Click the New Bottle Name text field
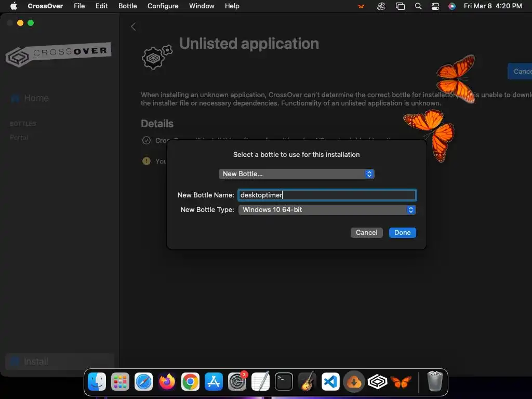This screenshot has height=399, width=532. pos(327,195)
